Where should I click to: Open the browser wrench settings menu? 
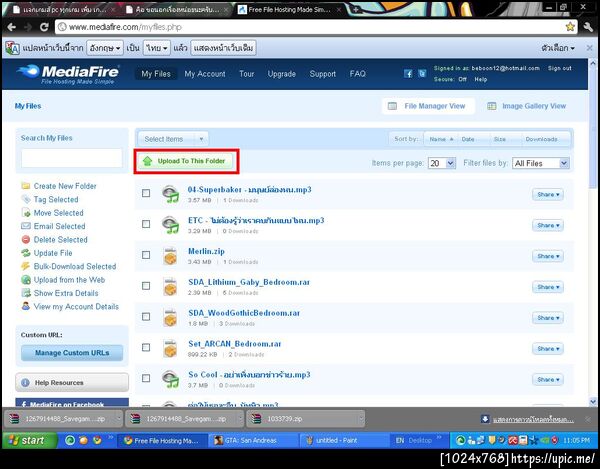coord(589,27)
